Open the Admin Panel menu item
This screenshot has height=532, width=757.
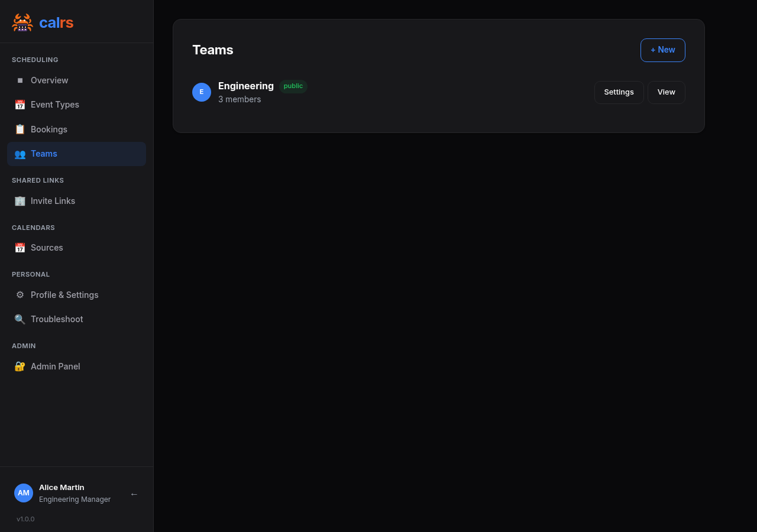pyautogui.click(x=56, y=366)
